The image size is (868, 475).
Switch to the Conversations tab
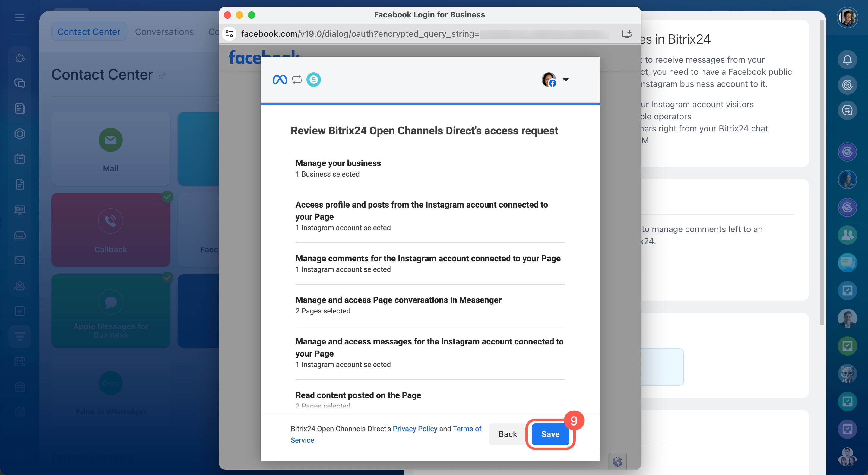click(x=164, y=32)
